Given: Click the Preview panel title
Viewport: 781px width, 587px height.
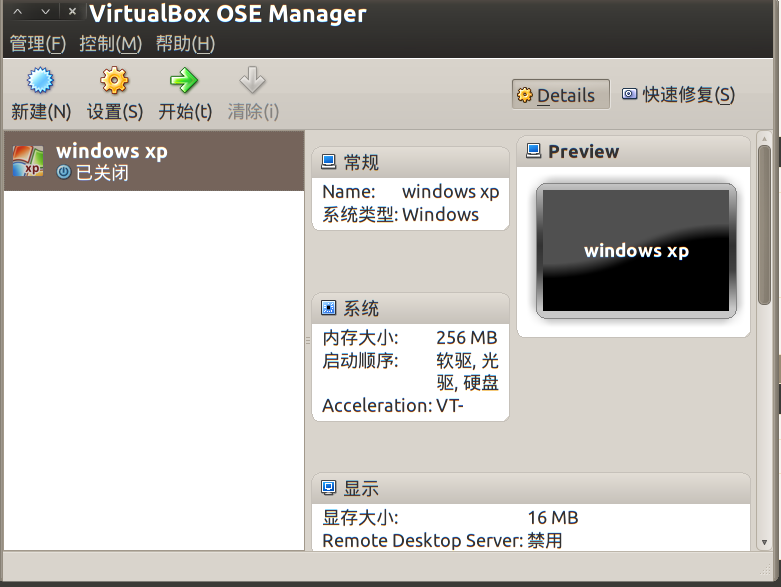Looking at the screenshot, I should (584, 151).
